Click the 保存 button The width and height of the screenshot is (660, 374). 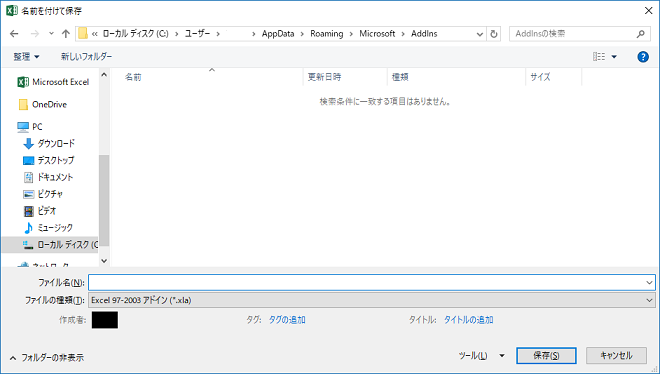point(546,355)
